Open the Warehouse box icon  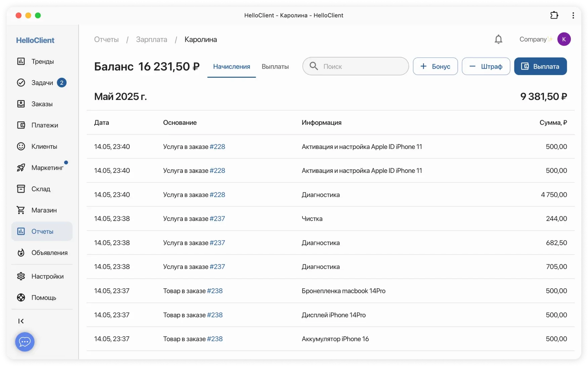click(21, 189)
